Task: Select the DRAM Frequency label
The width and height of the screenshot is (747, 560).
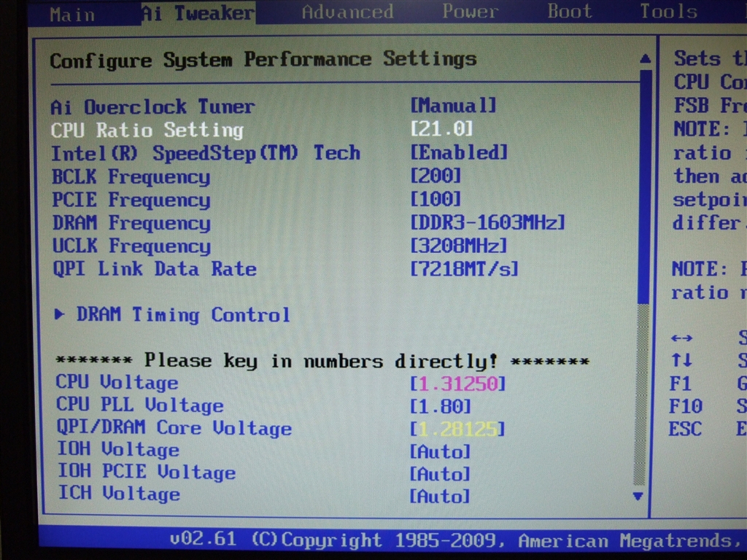Action: (131, 223)
